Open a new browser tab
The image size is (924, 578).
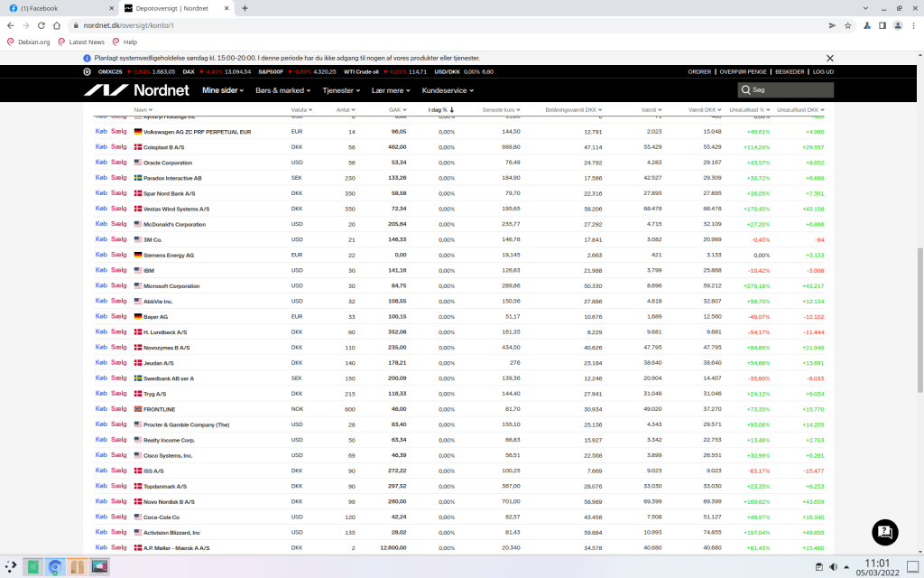[245, 8]
